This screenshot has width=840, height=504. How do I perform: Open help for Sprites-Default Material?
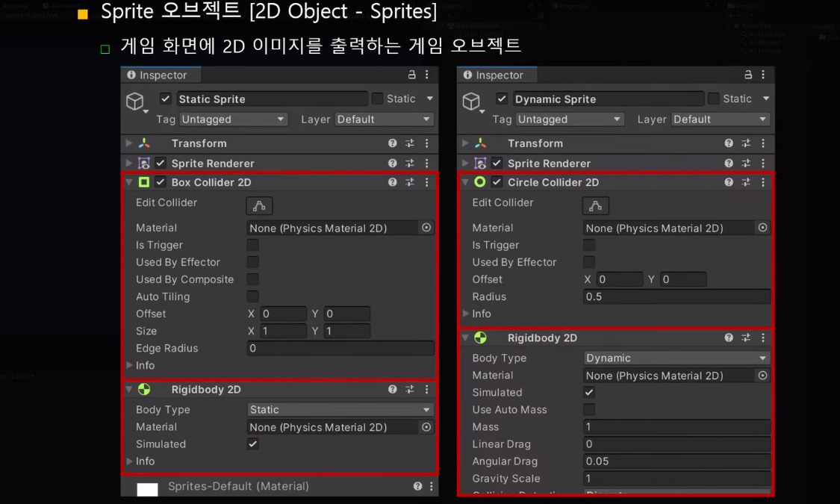(x=417, y=486)
